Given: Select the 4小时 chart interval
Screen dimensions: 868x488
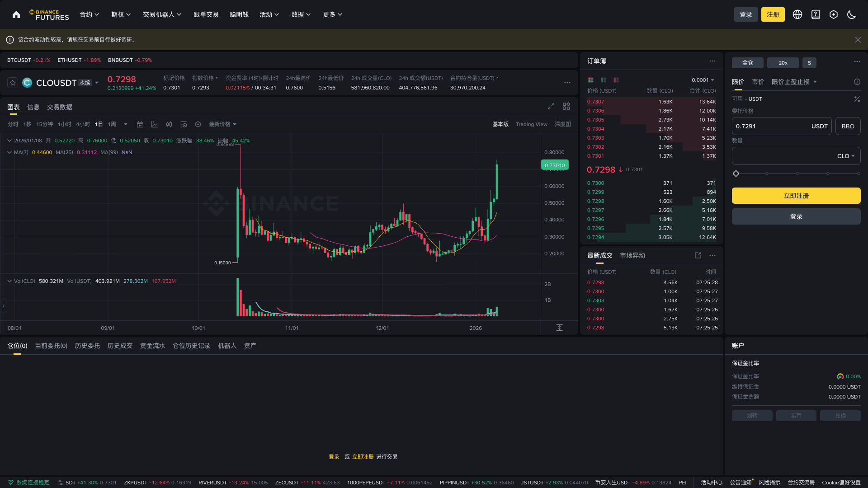Looking at the screenshot, I should (x=83, y=124).
